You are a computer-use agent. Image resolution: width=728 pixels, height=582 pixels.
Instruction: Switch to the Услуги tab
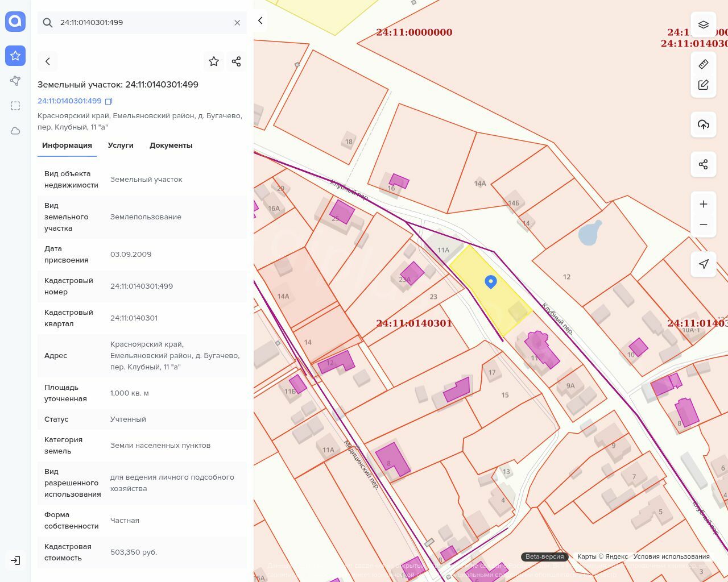click(x=121, y=145)
